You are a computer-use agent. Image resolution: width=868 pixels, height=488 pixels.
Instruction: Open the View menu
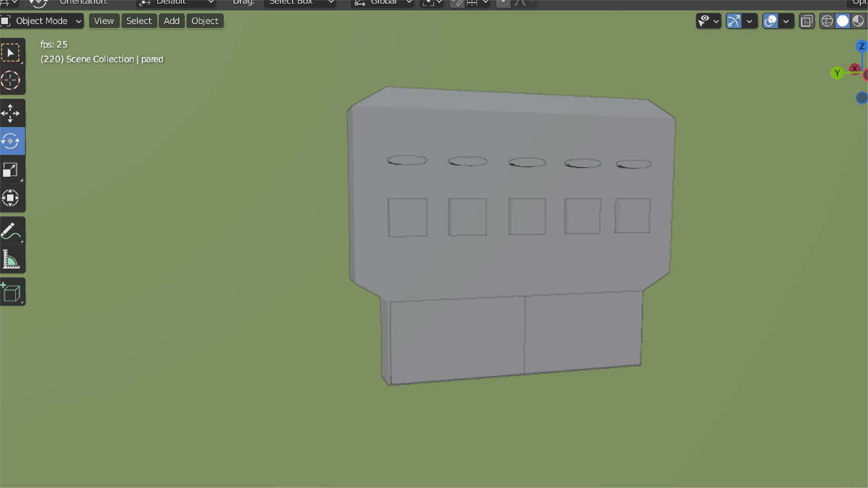[x=104, y=21]
